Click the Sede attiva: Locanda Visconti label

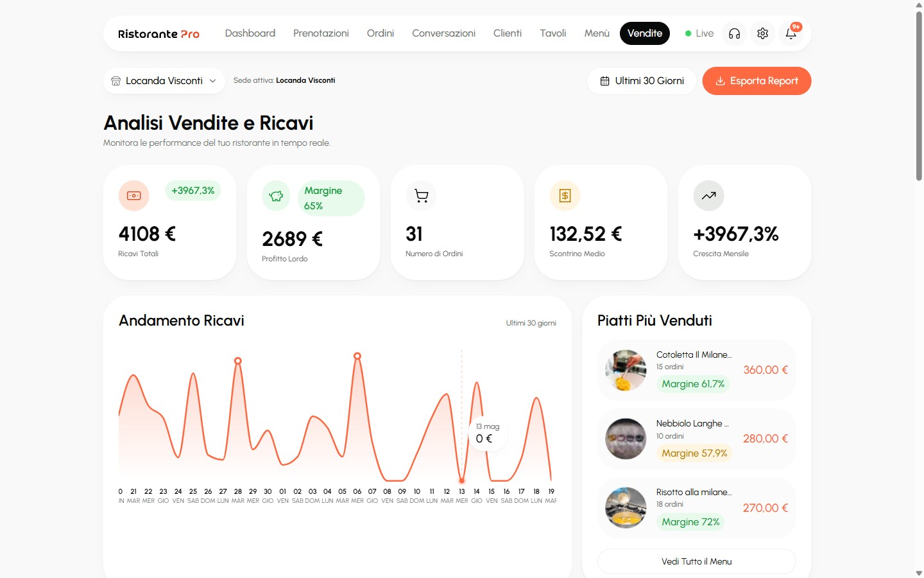[x=284, y=80]
